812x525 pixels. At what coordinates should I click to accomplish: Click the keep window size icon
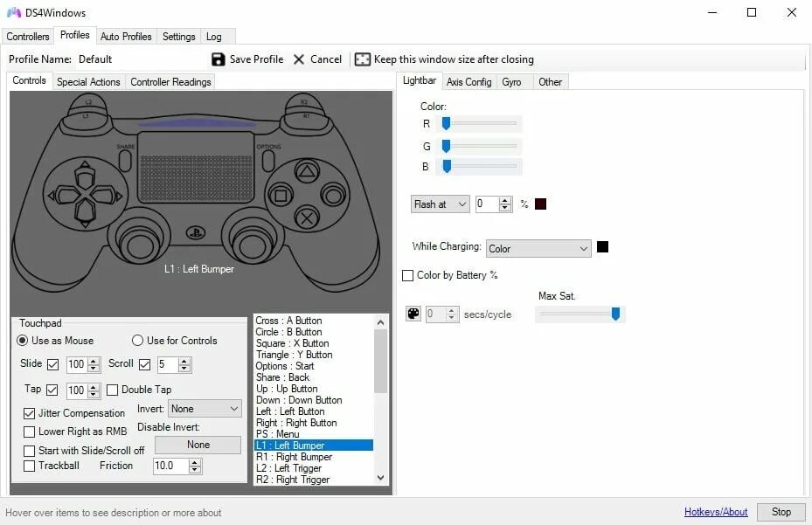[363, 59]
